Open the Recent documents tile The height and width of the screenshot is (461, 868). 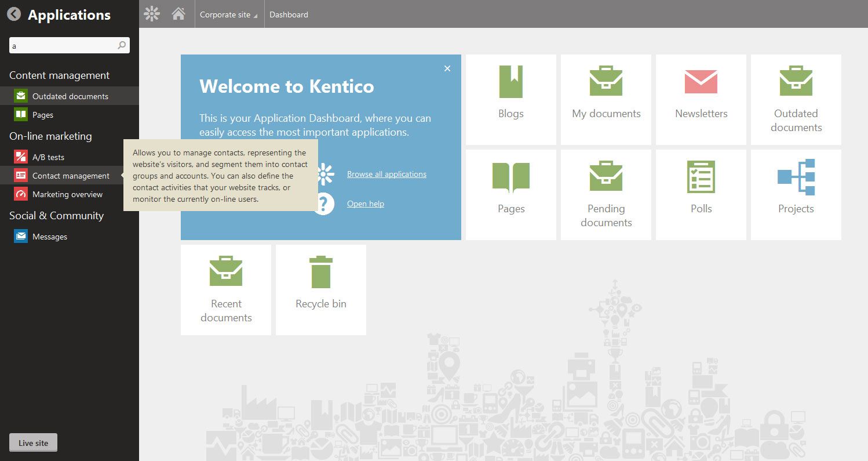click(226, 290)
